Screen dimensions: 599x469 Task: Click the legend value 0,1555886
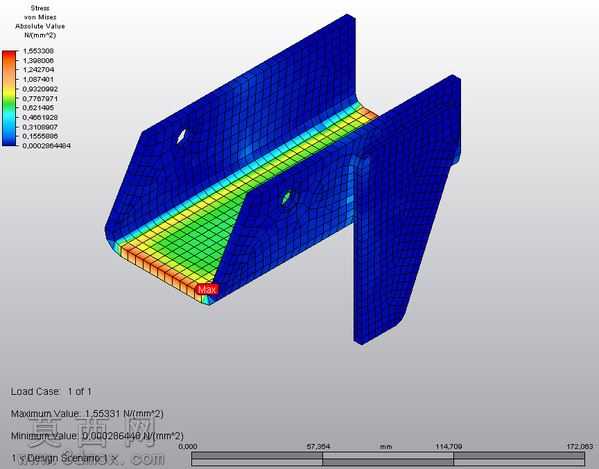click(x=40, y=136)
